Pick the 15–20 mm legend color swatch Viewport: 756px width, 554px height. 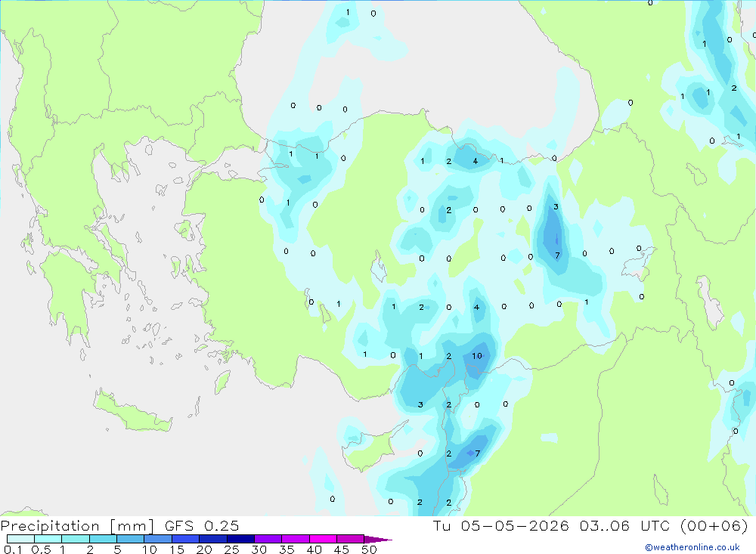(186, 539)
